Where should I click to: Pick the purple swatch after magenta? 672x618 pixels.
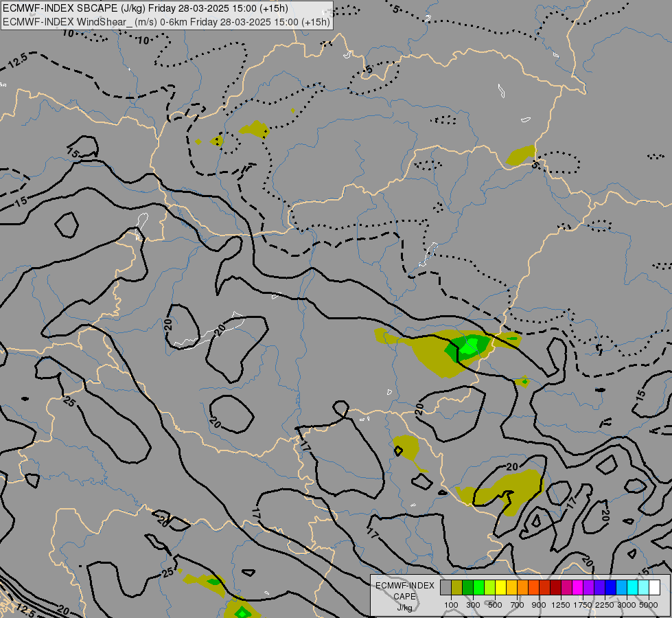(589, 587)
